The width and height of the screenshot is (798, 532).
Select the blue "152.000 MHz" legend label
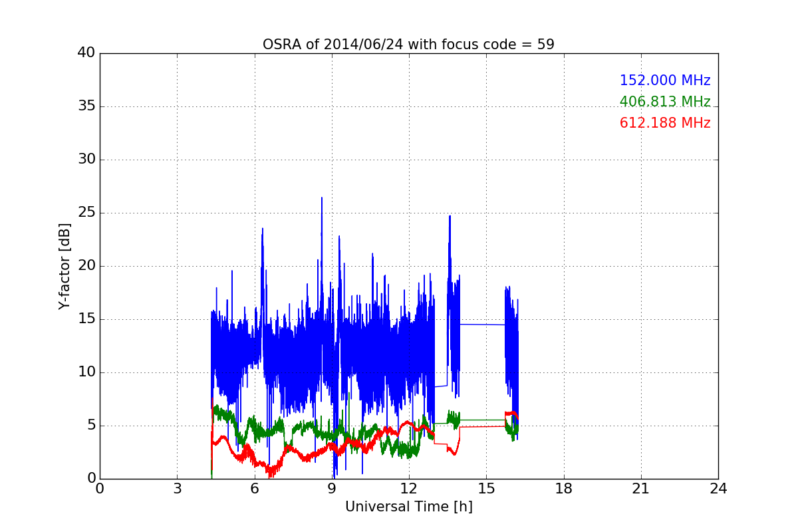[x=665, y=80]
